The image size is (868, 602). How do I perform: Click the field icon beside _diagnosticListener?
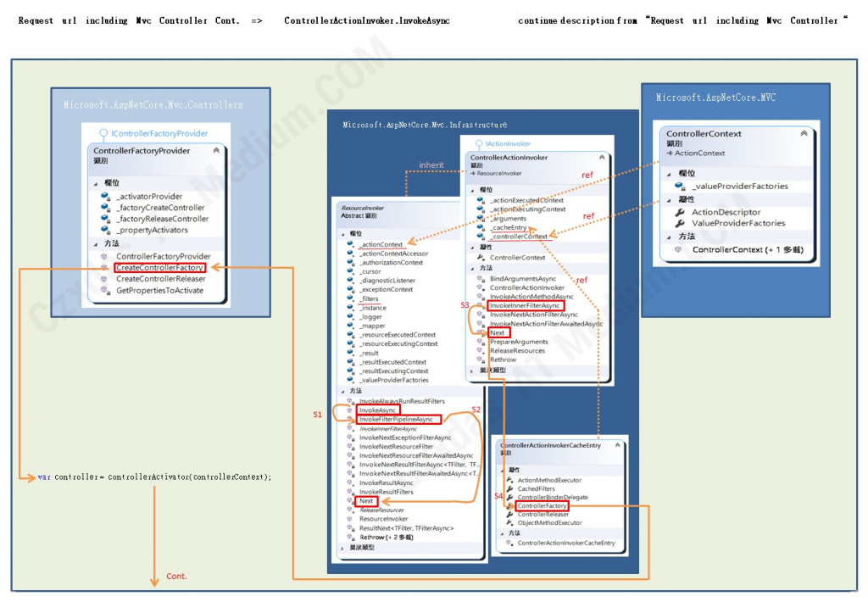coord(350,281)
